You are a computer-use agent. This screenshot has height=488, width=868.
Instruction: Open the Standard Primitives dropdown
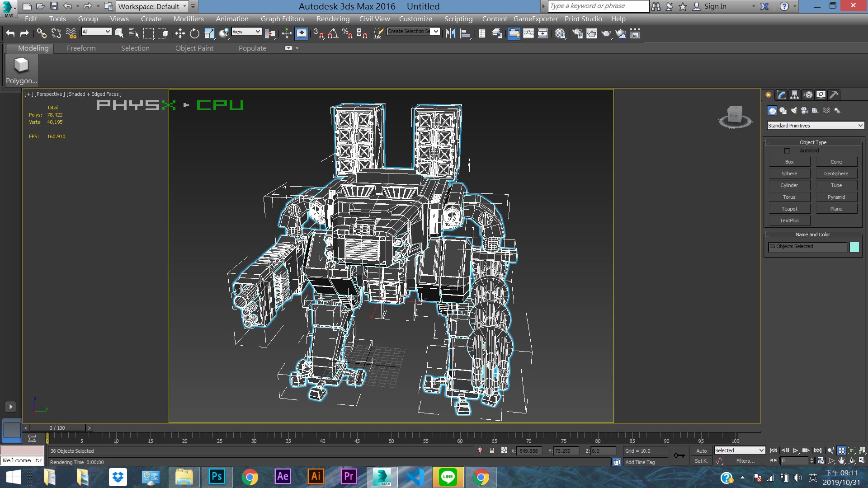[816, 126]
